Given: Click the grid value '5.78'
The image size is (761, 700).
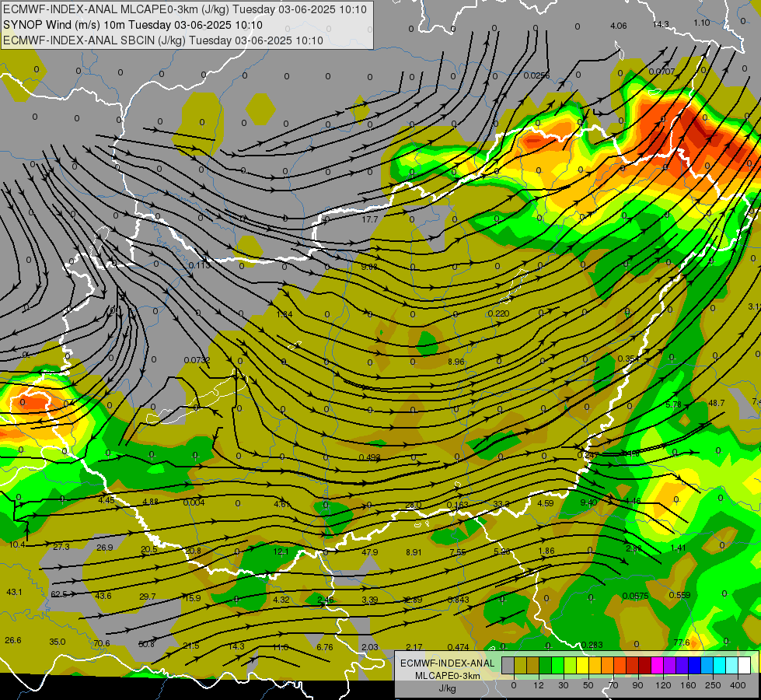Looking at the screenshot, I should coord(674,404).
